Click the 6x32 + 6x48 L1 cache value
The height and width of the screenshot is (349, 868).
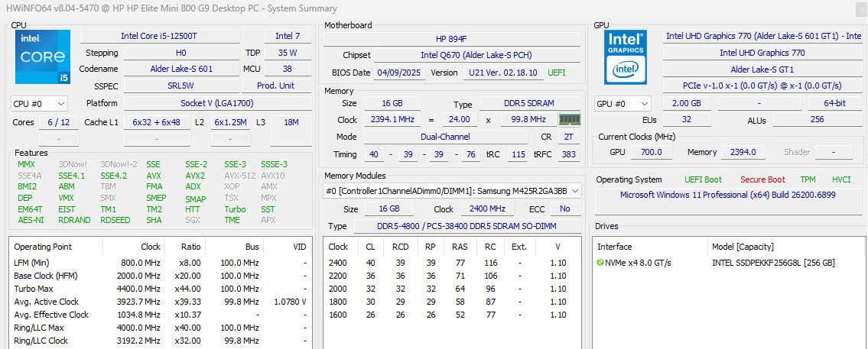point(156,122)
